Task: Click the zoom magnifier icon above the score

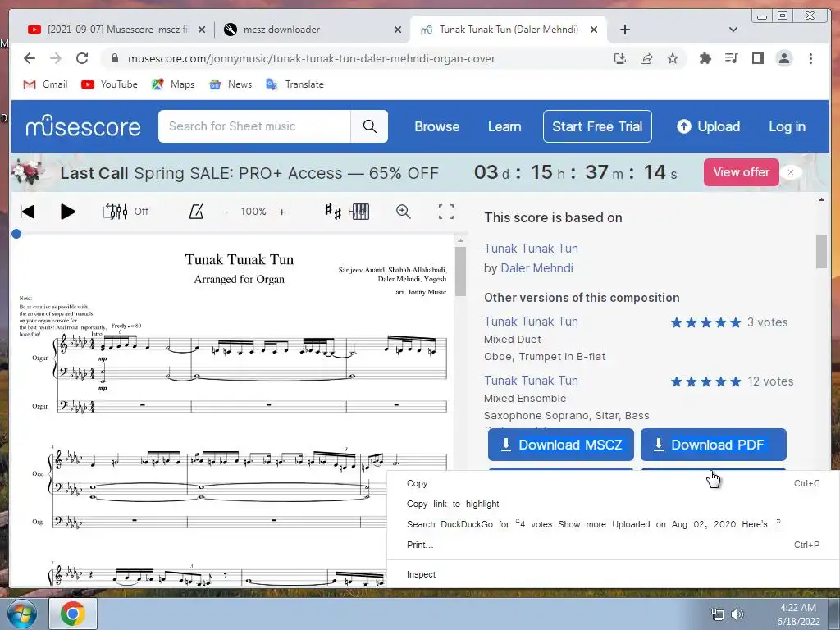Action: 404,212
